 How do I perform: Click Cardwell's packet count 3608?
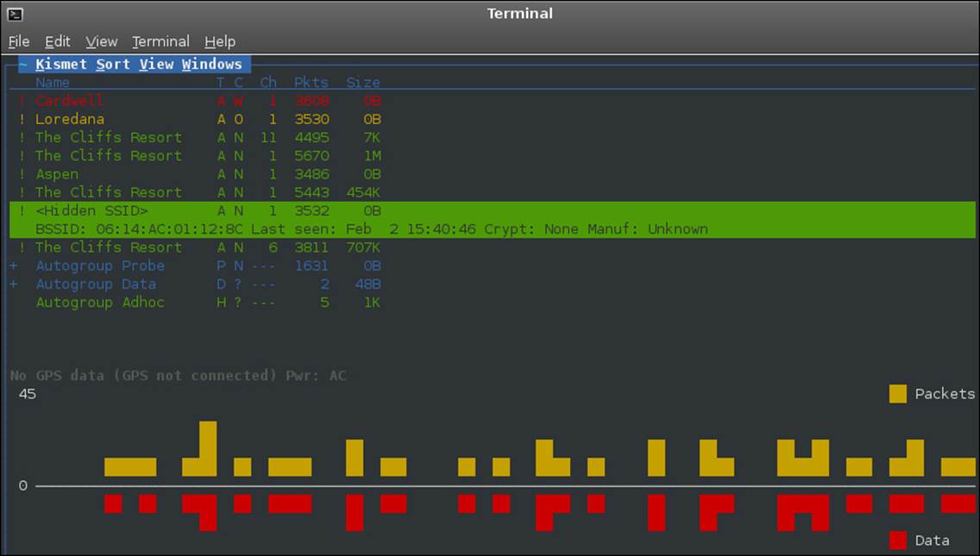[311, 101]
